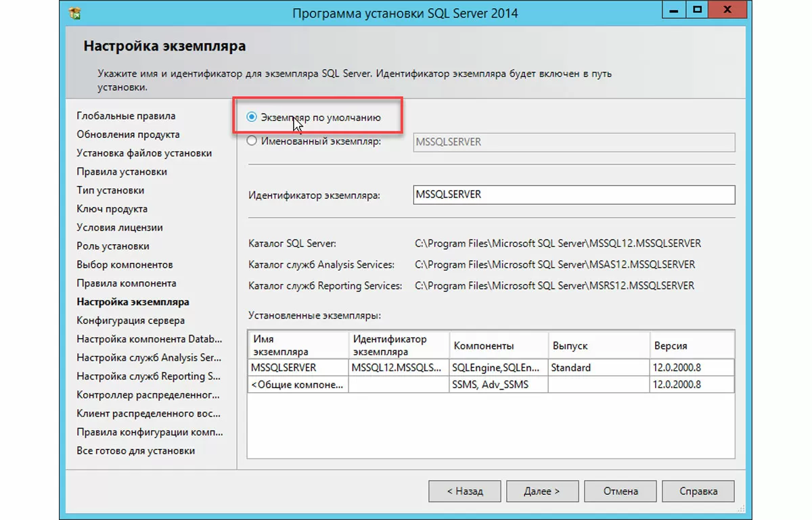Select the MSSQLSERVER instance name cell

click(x=298, y=368)
